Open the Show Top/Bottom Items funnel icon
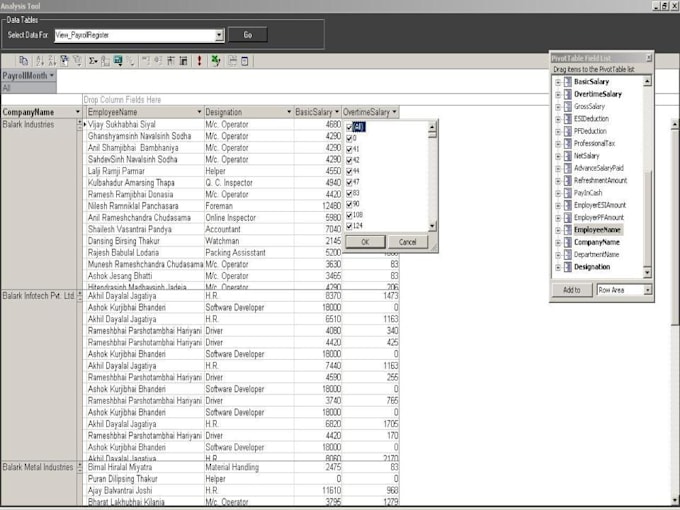680x510 pixels. point(77,61)
